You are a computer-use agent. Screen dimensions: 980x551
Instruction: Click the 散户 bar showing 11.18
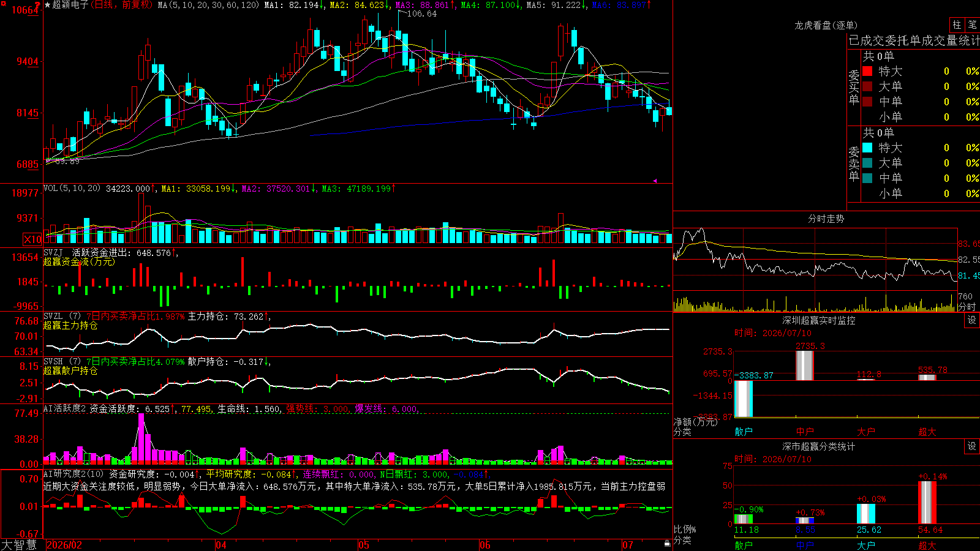[744, 519]
